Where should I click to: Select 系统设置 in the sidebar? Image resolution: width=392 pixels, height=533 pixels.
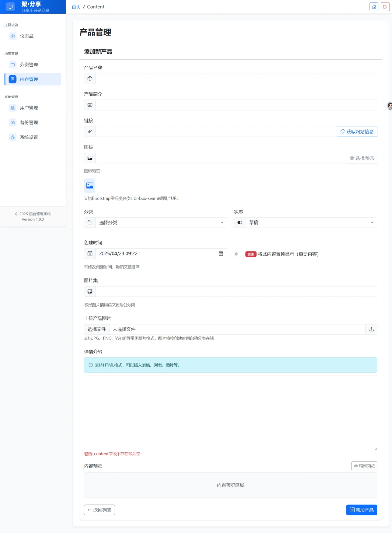pos(29,137)
